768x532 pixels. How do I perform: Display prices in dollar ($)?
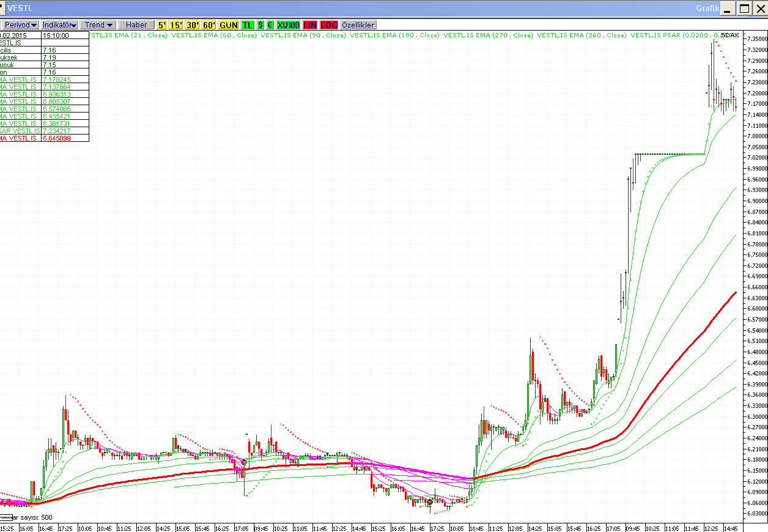pyautogui.click(x=260, y=25)
